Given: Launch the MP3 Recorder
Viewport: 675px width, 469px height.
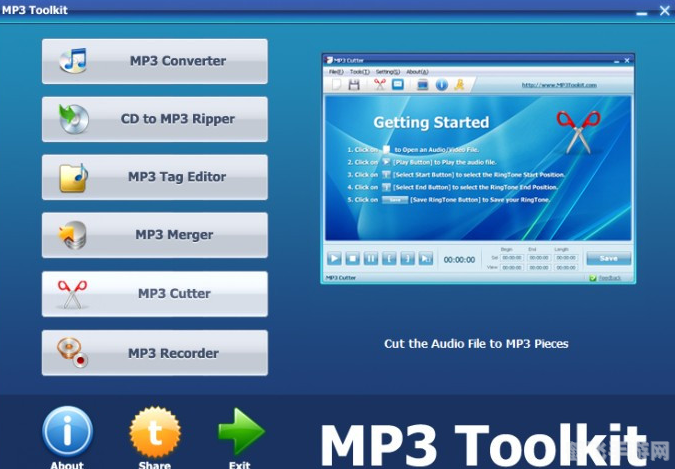Looking at the screenshot, I should pyautogui.click(x=155, y=353).
